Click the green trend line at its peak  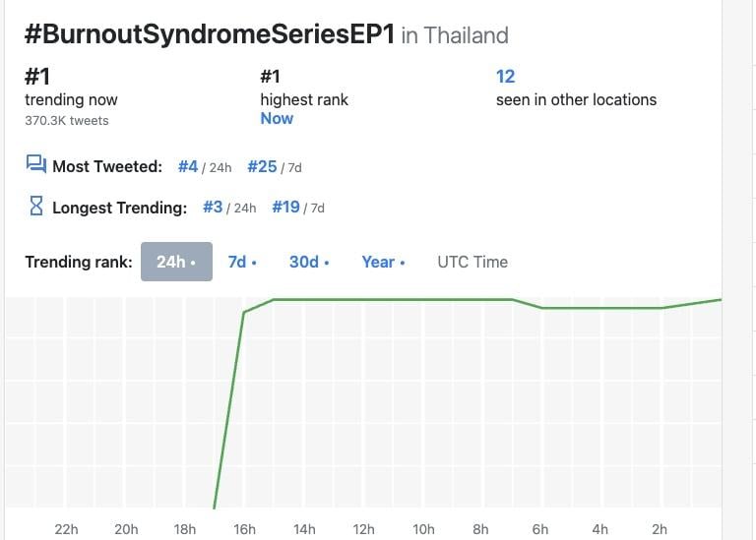click(394, 299)
